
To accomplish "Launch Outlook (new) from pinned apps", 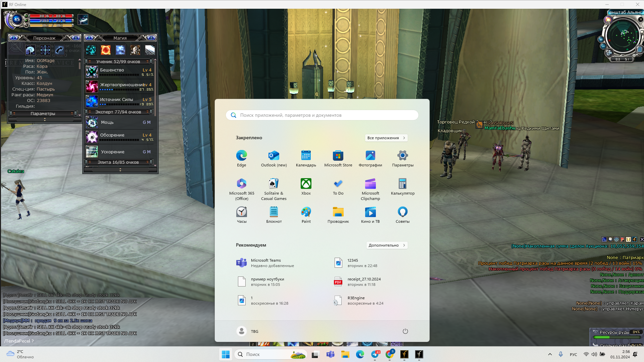I will click(274, 158).
